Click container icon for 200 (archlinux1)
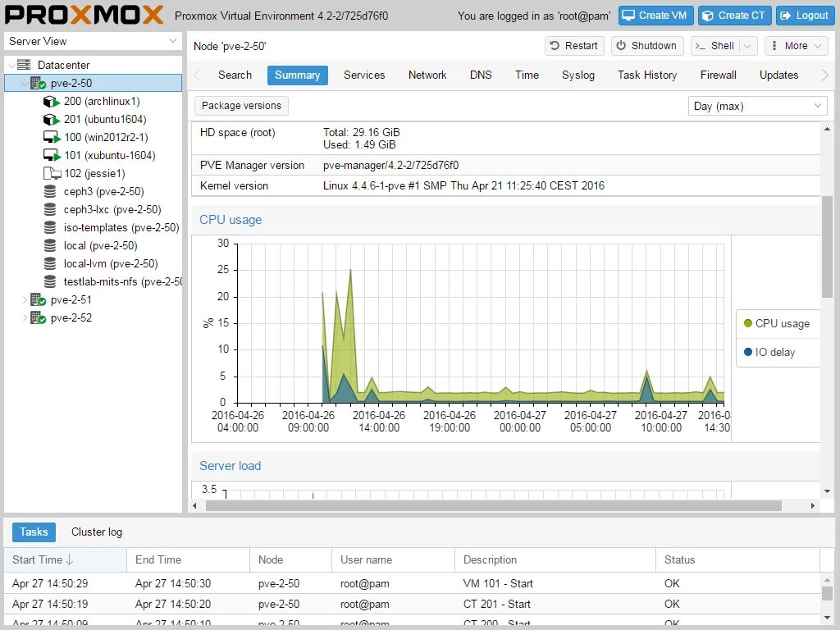This screenshot has width=840, height=630. [51, 101]
